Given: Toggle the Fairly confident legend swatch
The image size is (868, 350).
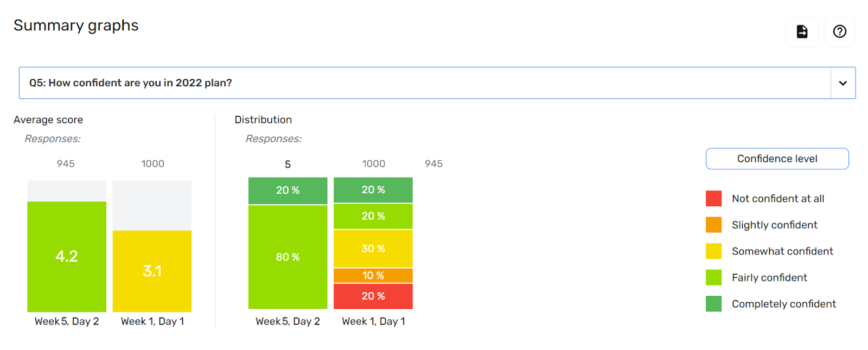Looking at the screenshot, I should (x=713, y=277).
